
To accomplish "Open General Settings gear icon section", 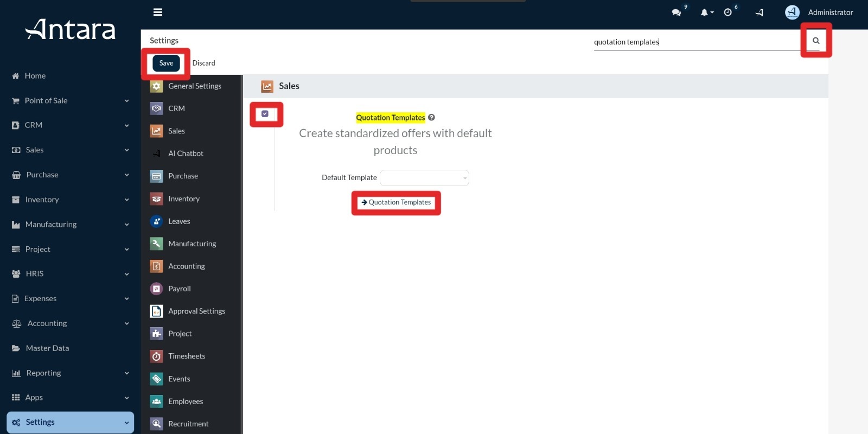I will tap(156, 86).
